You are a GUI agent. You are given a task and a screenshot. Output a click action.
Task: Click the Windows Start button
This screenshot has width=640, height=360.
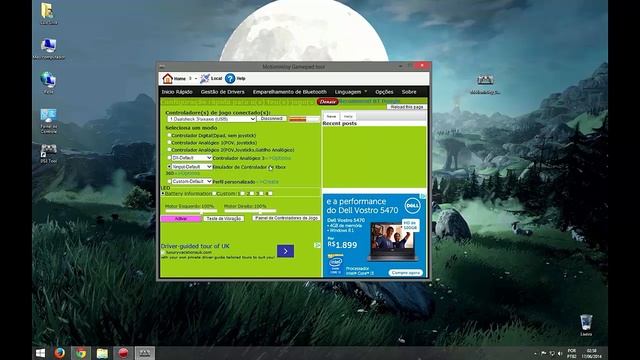pos(40,353)
